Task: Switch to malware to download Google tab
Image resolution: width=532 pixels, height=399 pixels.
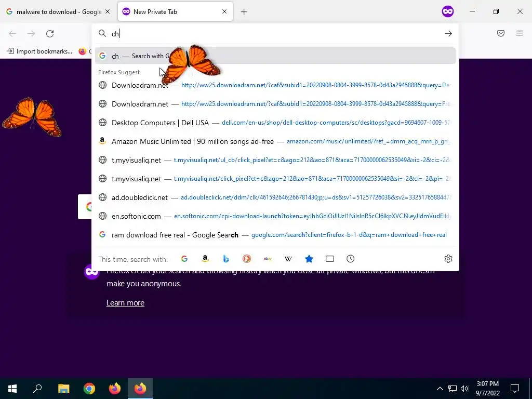Action: pyautogui.click(x=58, y=12)
